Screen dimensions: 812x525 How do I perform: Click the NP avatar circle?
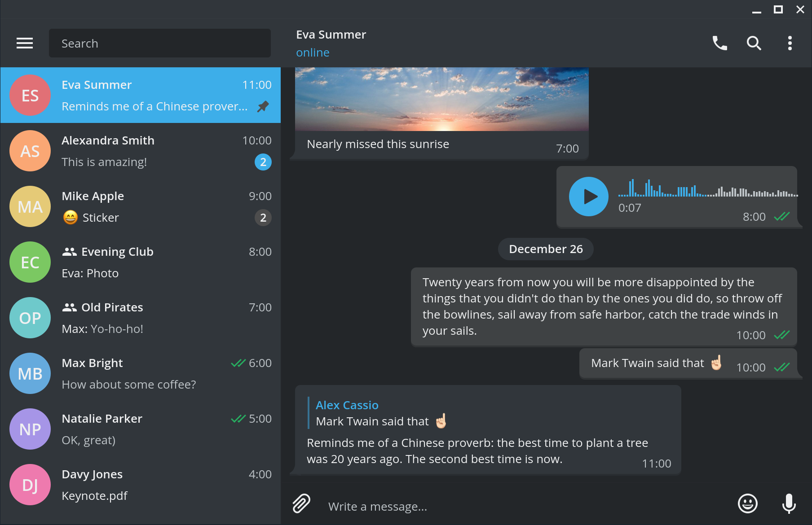point(30,429)
